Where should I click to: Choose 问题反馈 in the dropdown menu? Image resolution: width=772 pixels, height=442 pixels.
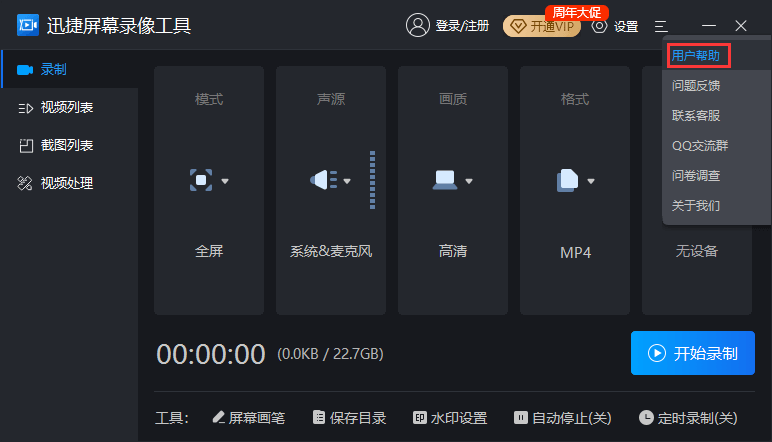[x=696, y=86]
